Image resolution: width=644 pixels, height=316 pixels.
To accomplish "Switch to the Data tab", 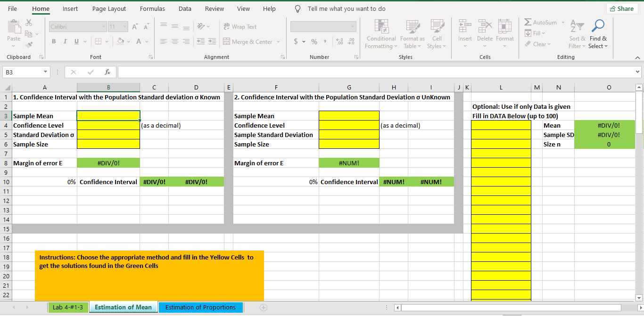I will coord(185,8).
